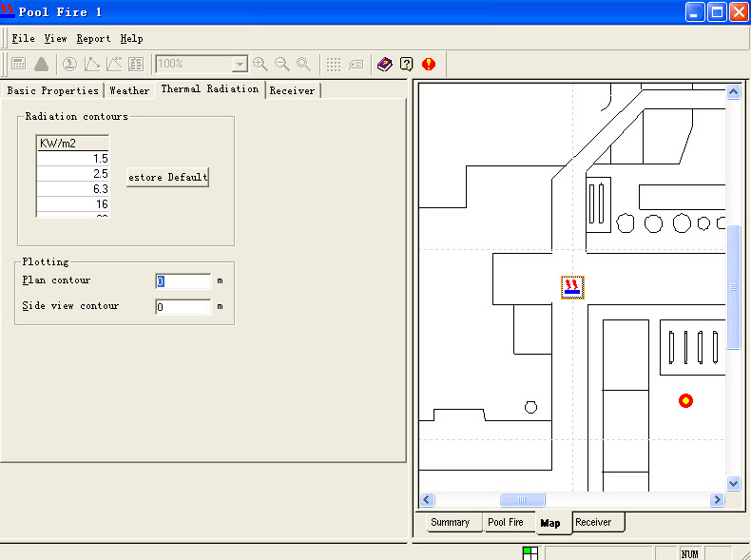Click the Pool Fire title bar app icon
The image size is (751, 560).
8,11
